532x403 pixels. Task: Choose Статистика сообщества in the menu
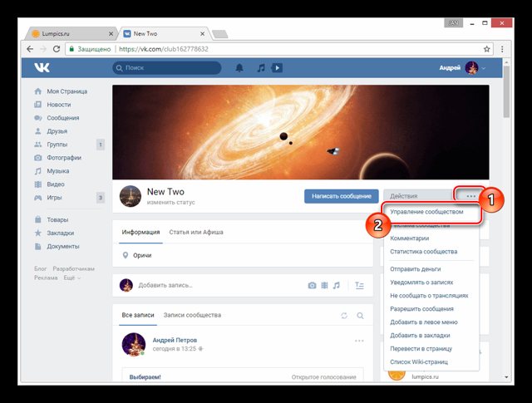tap(423, 252)
